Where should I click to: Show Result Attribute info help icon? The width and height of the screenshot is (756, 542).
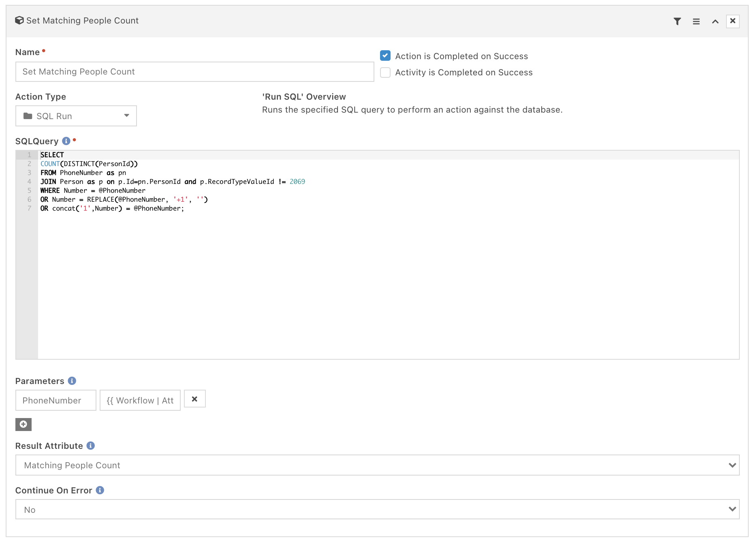91,446
